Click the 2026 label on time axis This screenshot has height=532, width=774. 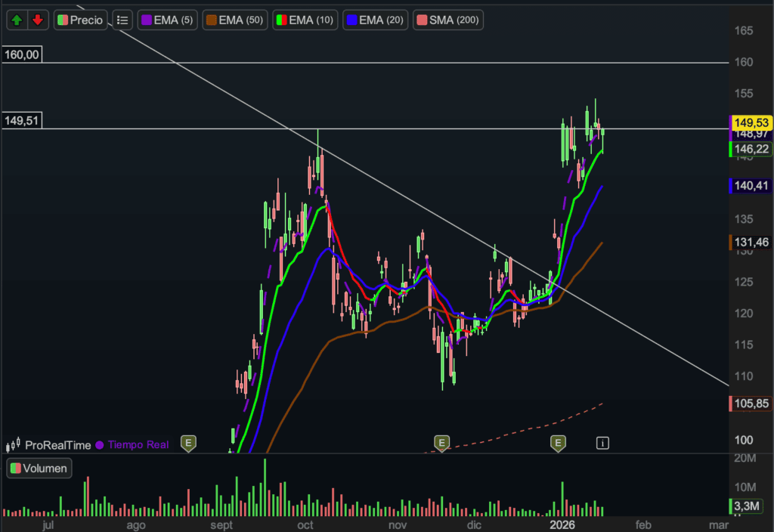pyautogui.click(x=562, y=524)
